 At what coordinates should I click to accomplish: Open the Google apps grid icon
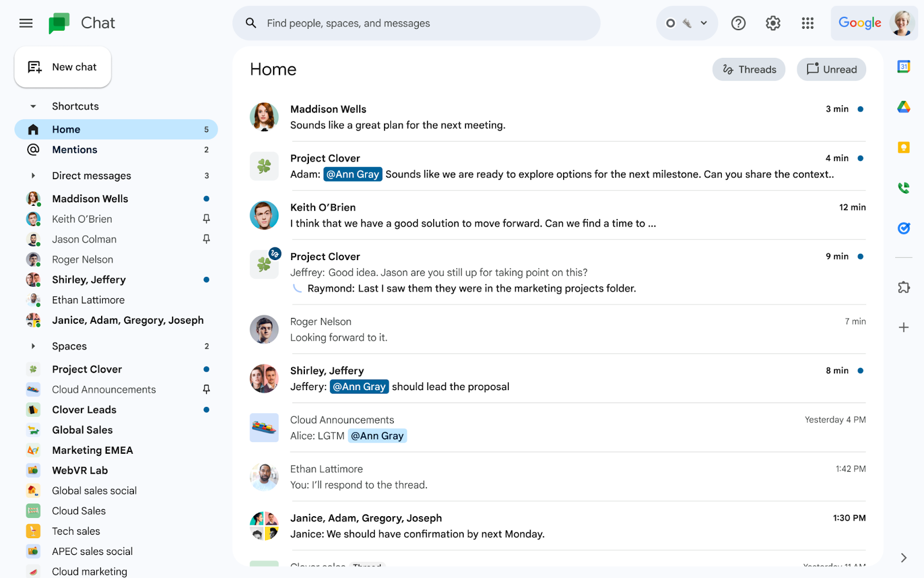pyautogui.click(x=807, y=23)
